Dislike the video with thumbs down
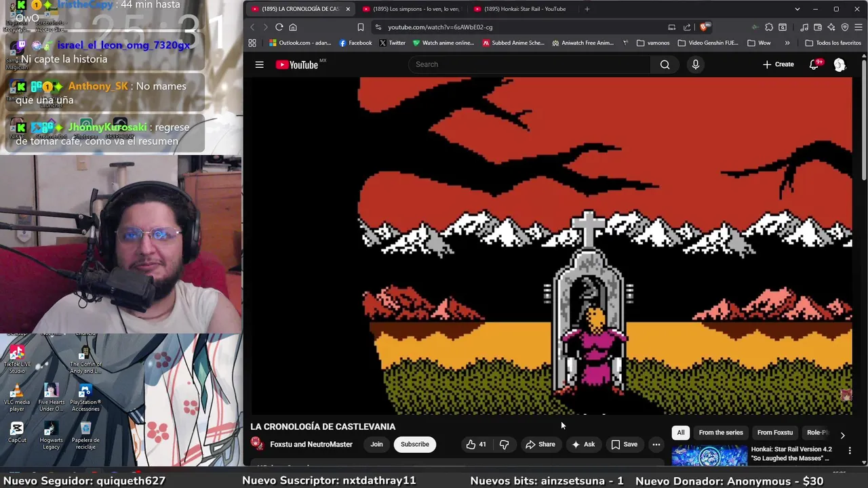Viewport: 868px width, 488px height. point(504,445)
